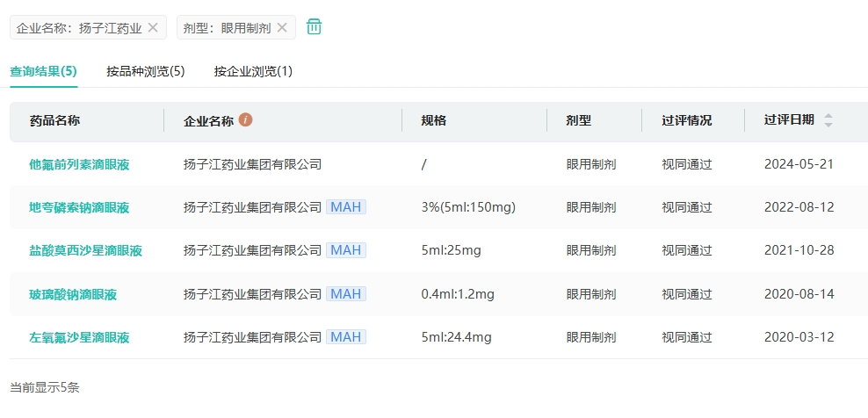Open the 他氟前列素滴眼液 drug link
This screenshot has height=418, width=868.
point(79,164)
